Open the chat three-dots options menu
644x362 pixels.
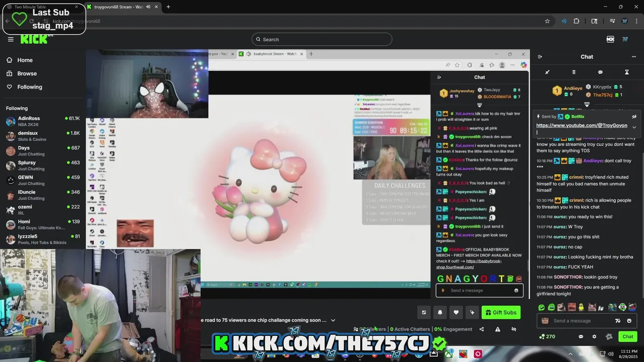click(x=633, y=57)
